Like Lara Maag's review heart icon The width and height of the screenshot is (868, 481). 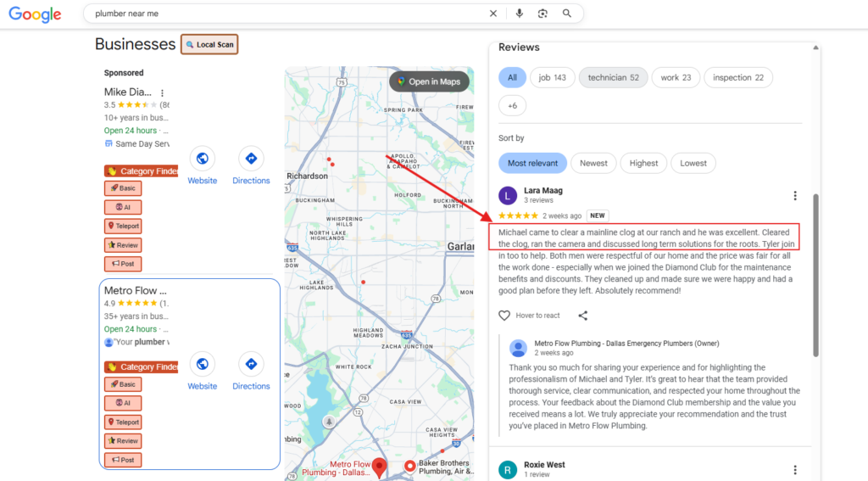tap(504, 316)
